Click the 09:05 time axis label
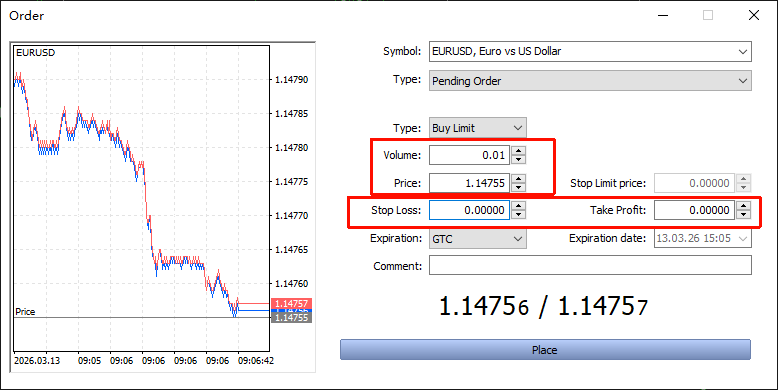Image resolution: width=778 pixels, height=390 pixels. pos(89,361)
